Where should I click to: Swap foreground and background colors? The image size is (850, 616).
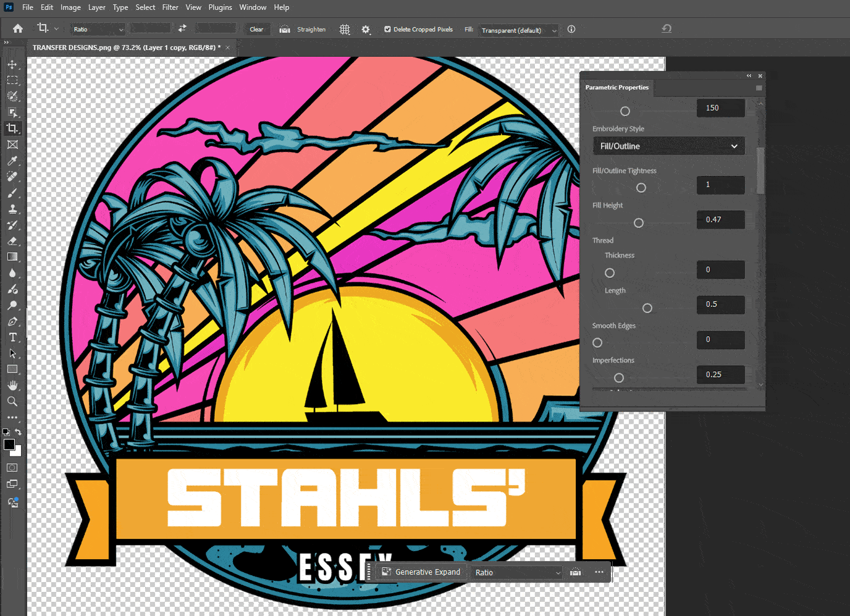19,432
